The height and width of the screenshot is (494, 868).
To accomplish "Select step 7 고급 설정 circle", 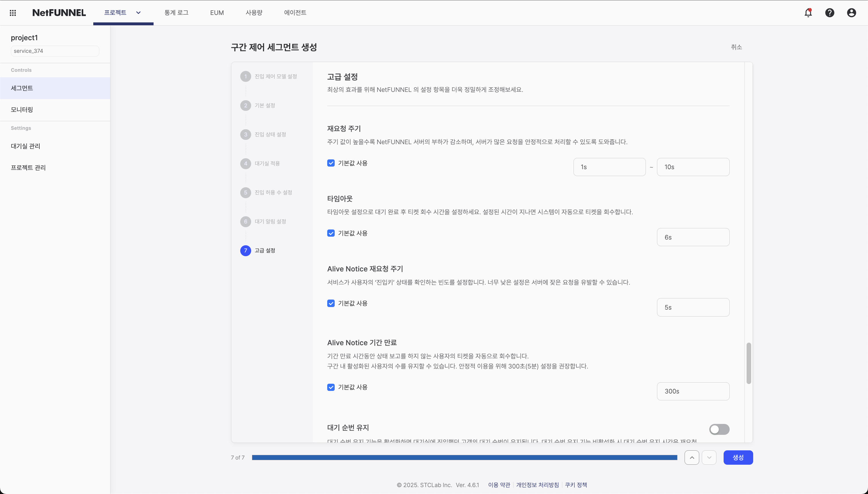I will (x=245, y=250).
